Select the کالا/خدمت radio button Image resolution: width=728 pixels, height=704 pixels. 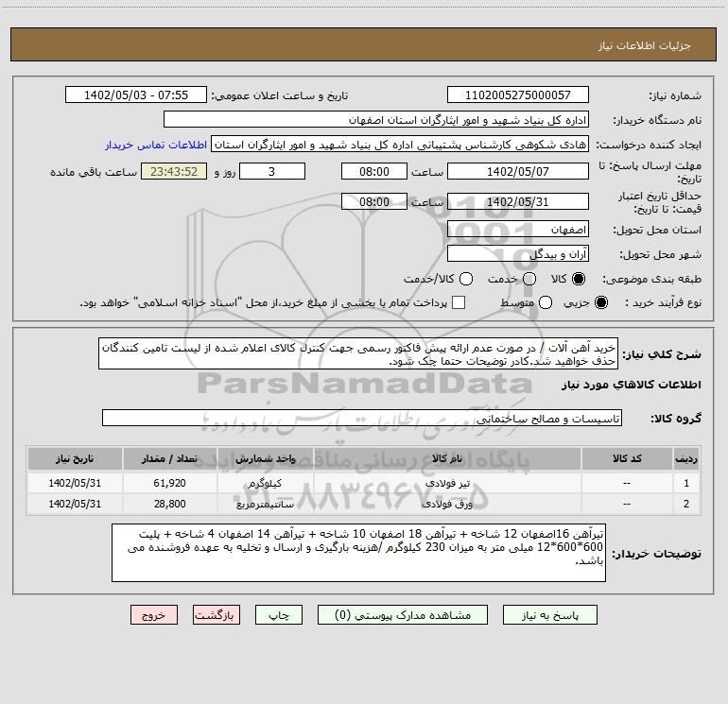[x=466, y=279]
